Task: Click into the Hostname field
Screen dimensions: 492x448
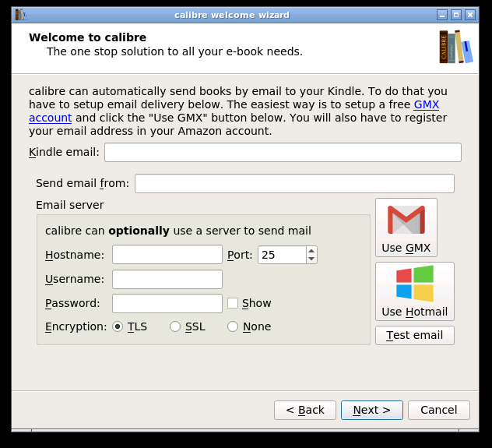Action: tap(167, 255)
